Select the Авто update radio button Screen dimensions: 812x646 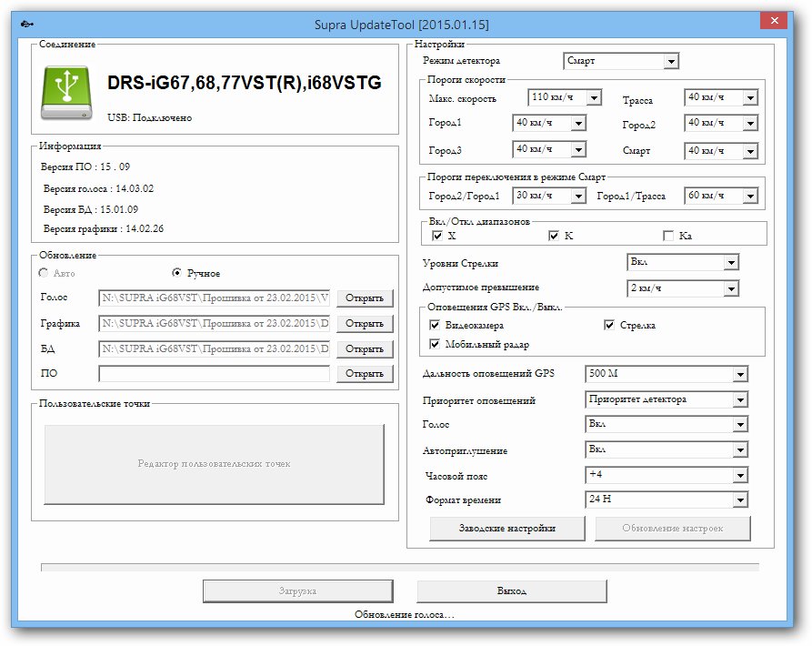(x=44, y=272)
